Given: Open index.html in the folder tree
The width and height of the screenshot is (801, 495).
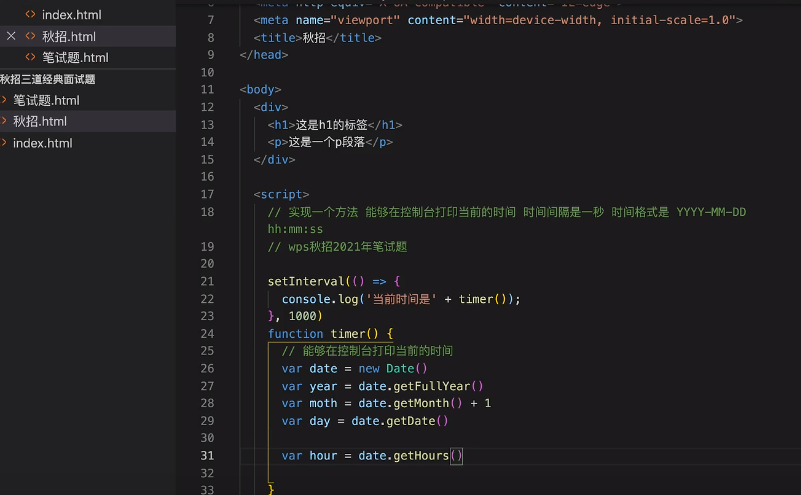Looking at the screenshot, I should (x=42, y=144).
